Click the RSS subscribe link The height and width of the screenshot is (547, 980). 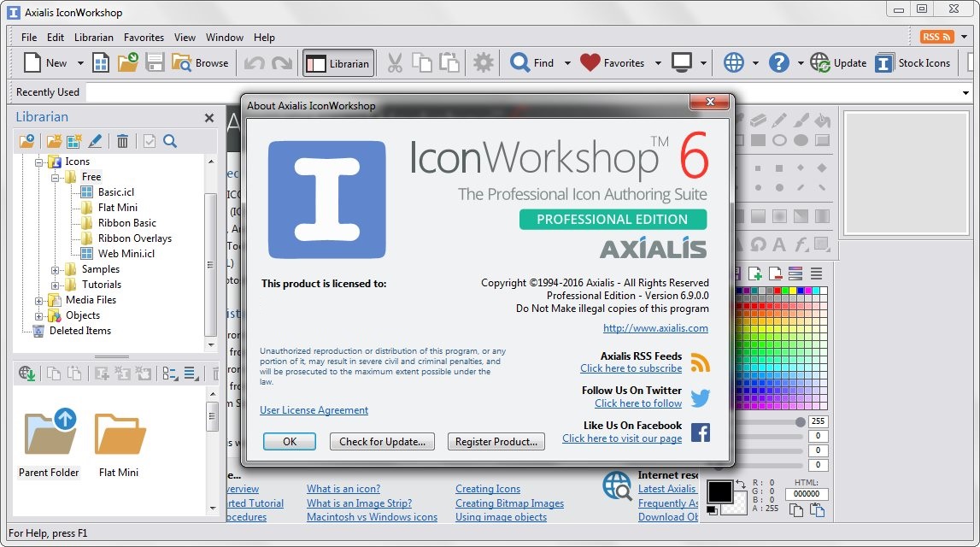click(631, 368)
